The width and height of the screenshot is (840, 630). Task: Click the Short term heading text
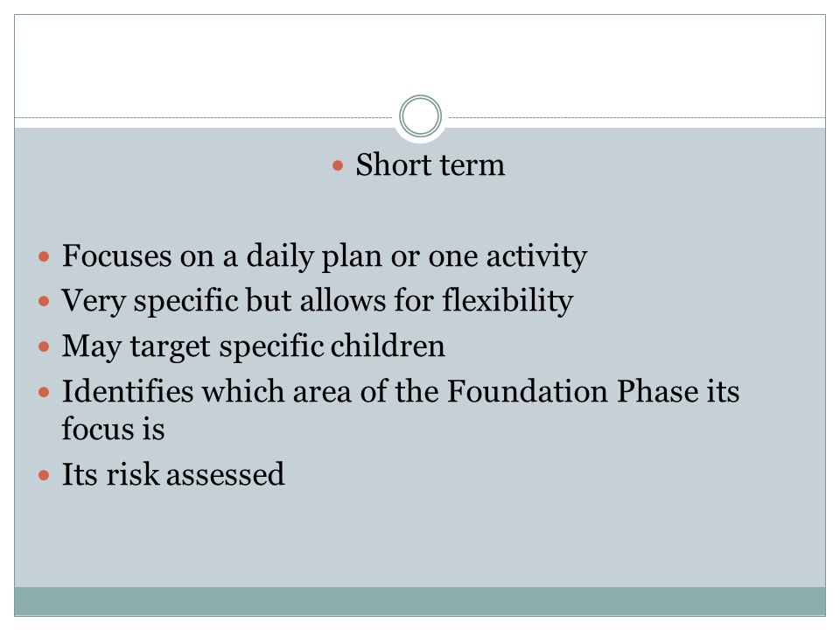click(x=430, y=164)
